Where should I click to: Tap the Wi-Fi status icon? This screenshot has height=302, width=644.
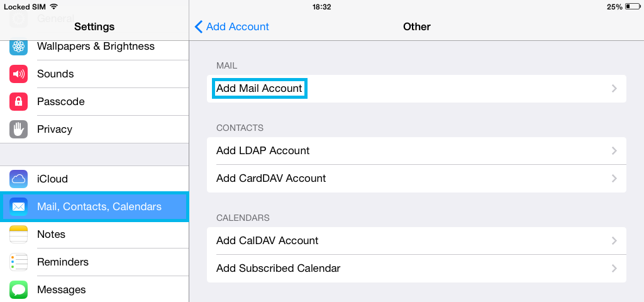click(x=53, y=6)
